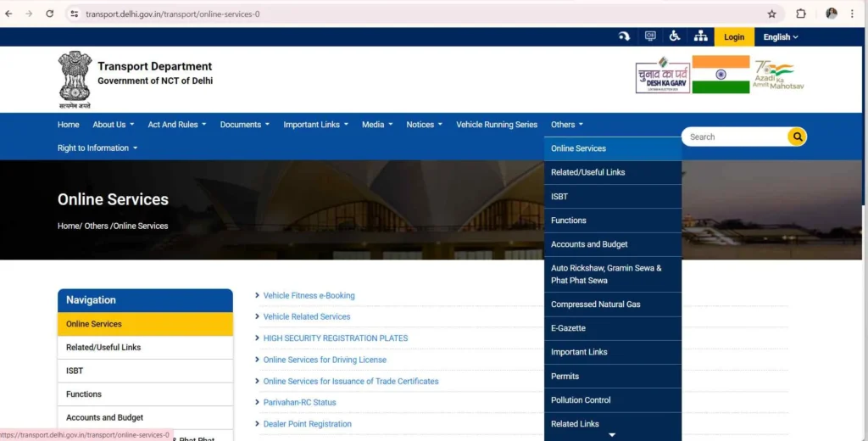868x441 pixels.
Task: Open the screen reader access icon
Action: coord(650,36)
